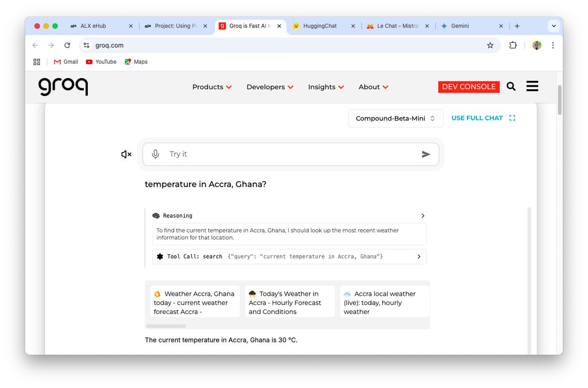Click the question "temperature in Accra, Ghana?"
The height and width of the screenshot is (388, 588).
206,184
